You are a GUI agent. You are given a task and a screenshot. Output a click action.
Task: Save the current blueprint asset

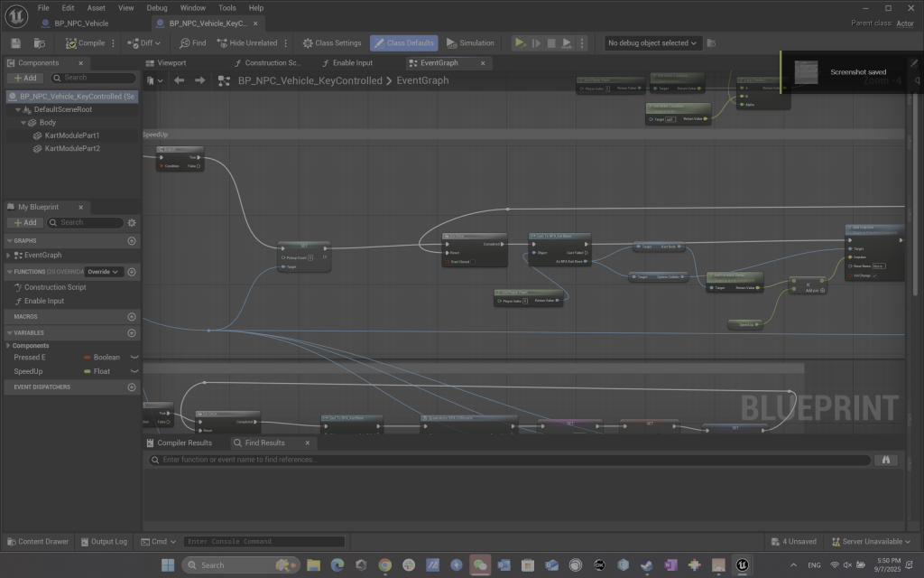point(16,42)
